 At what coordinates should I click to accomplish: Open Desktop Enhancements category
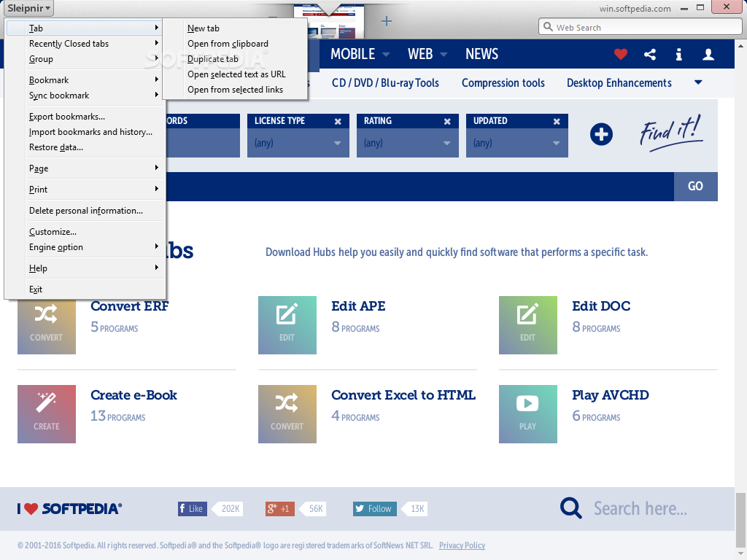coord(619,83)
